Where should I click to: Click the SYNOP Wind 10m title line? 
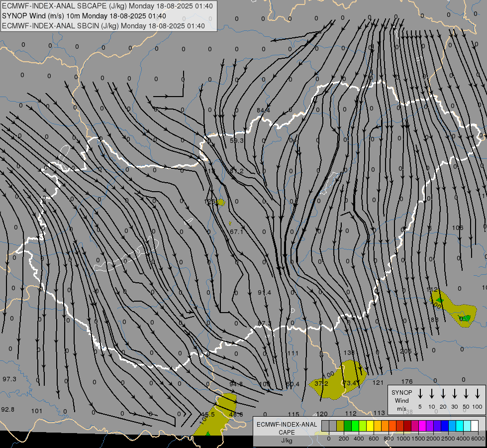coord(84,16)
